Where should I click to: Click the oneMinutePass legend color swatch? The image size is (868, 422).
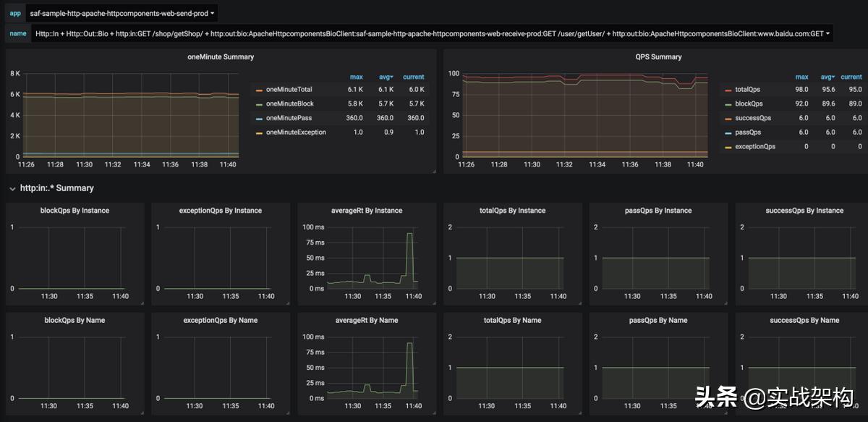(x=260, y=118)
